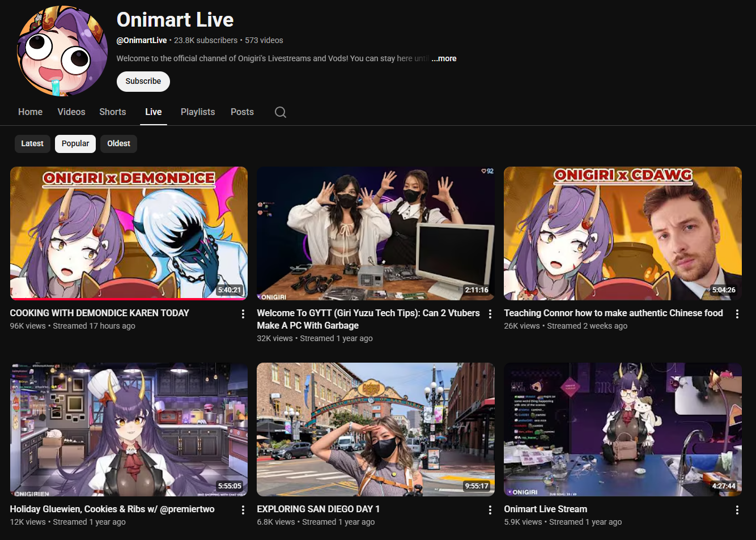Open options menu for COOKING WITH DEMONDICE video
This screenshot has height=540, width=756.
click(243, 314)
